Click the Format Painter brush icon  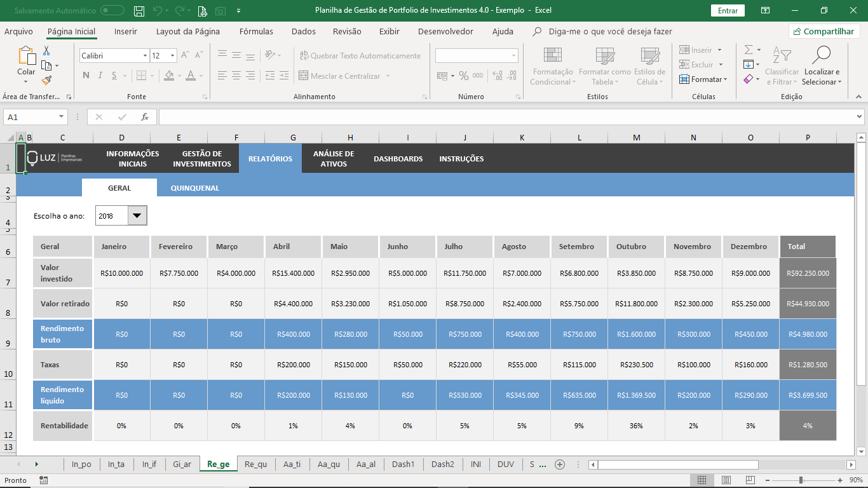tap(46, 80)
